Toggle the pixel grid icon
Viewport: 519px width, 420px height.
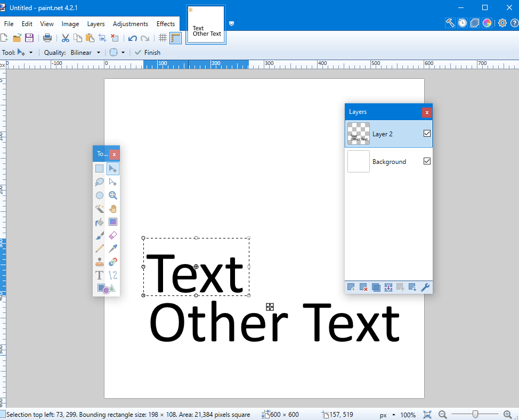(x=163, y=38)
